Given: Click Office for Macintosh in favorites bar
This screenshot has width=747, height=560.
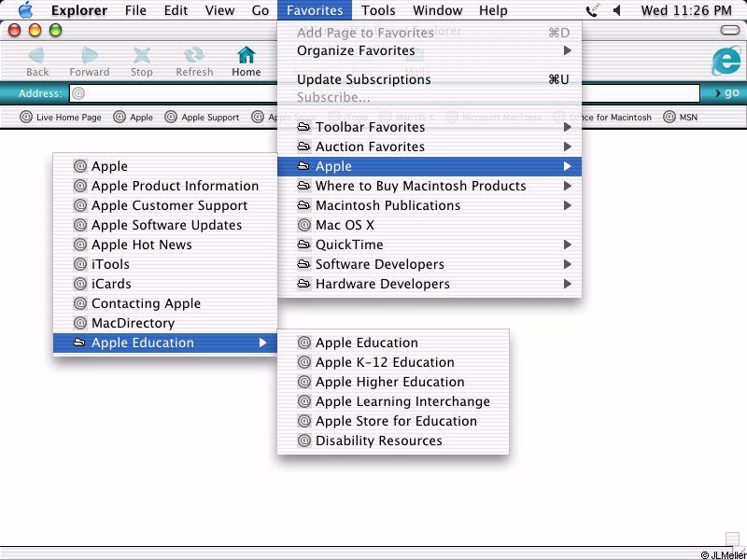Looking at the screenshot, I should point(602,118).
